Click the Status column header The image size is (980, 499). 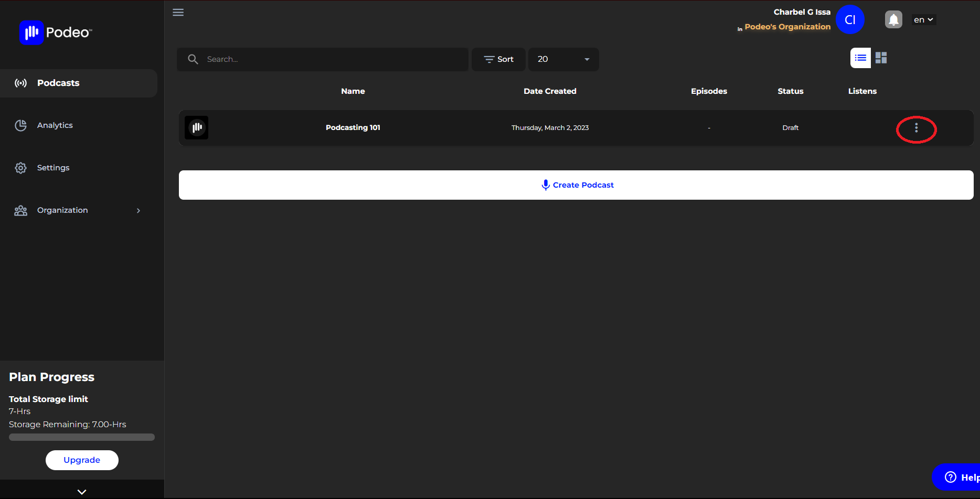(x=791, y=91)
